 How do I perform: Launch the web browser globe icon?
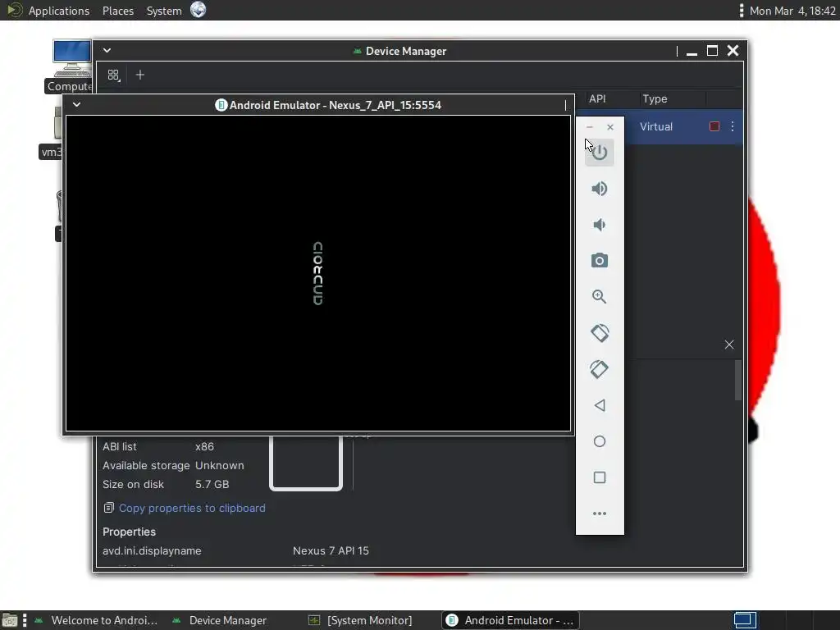pyautogui.click(x=199, y=10)
